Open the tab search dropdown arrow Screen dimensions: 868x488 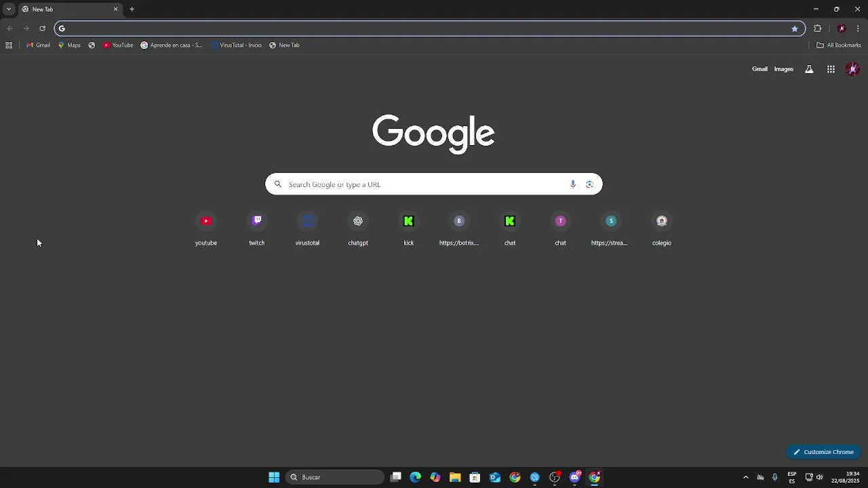coord(9,9)
